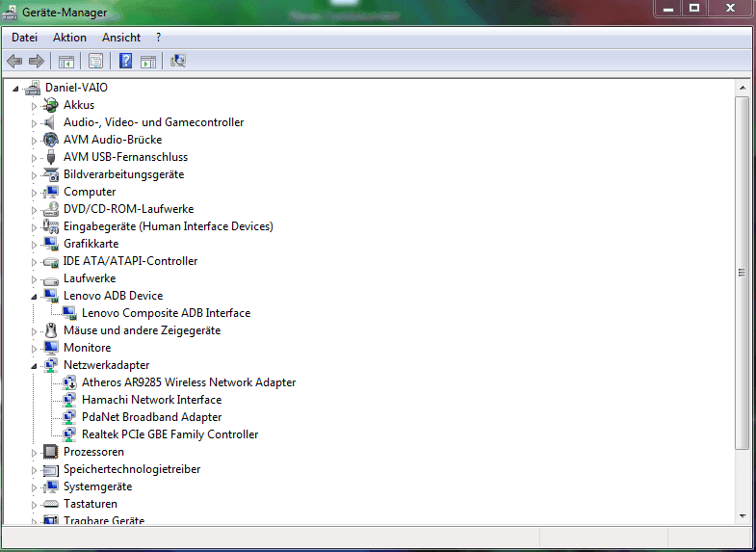Click the Atheros AR9285 adapter icon
756x552 pixels.
[69, 382]
